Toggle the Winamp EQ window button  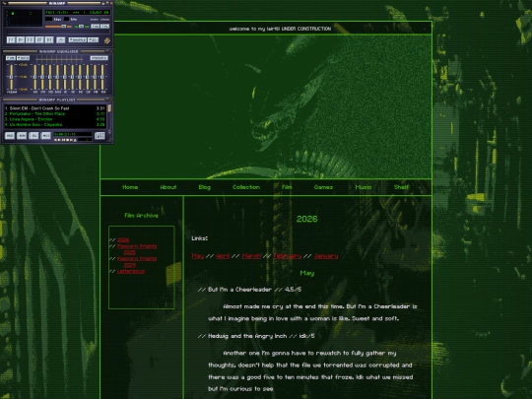click(95, 27)
